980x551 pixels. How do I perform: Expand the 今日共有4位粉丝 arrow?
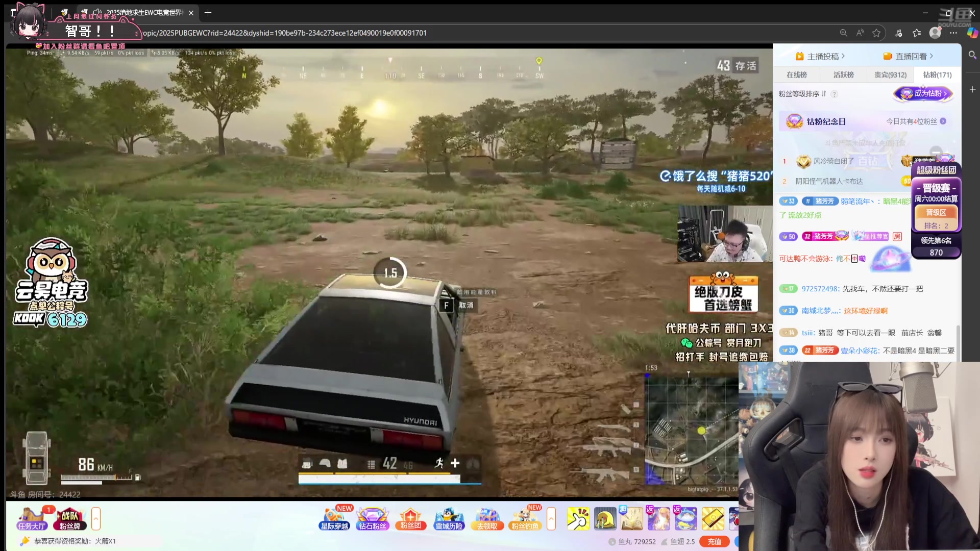click(x=943, y=121)
